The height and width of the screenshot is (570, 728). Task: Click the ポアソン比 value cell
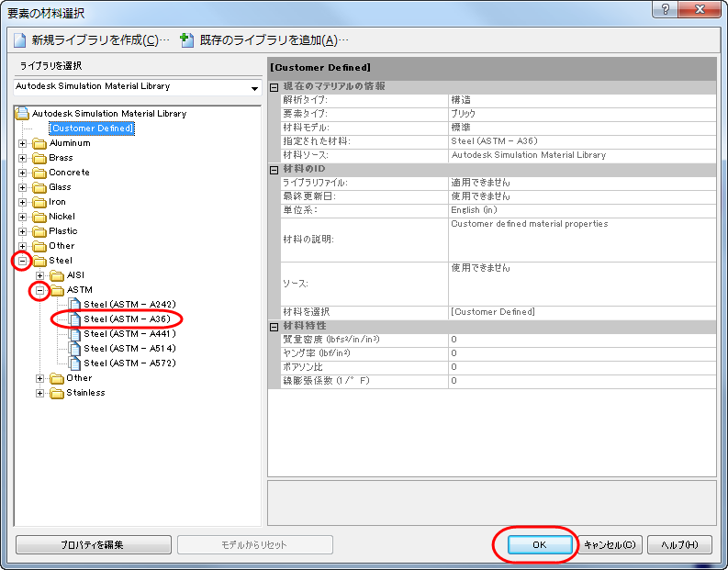[582, 367]
